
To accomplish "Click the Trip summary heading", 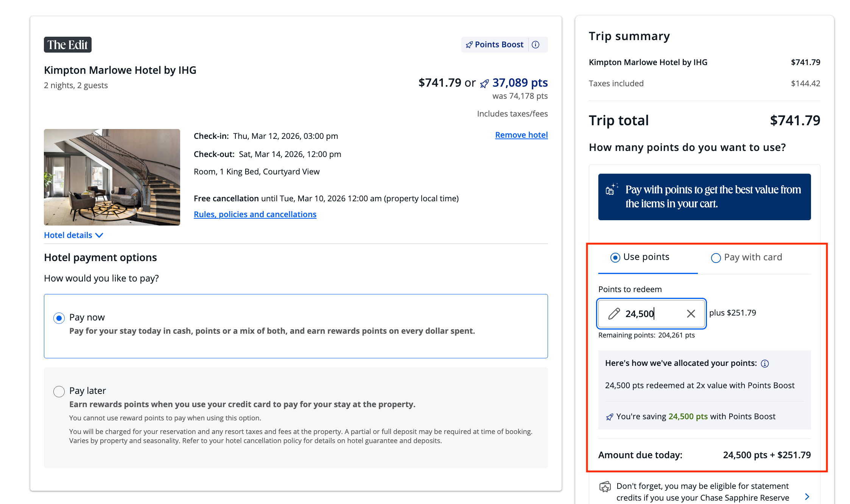I will click(x=629, y=36).
